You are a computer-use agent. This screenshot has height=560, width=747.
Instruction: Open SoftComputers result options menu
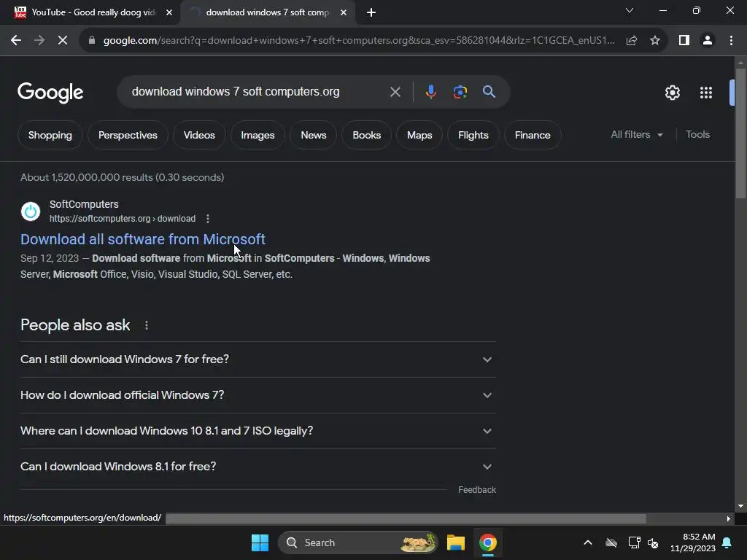(208, 219)
